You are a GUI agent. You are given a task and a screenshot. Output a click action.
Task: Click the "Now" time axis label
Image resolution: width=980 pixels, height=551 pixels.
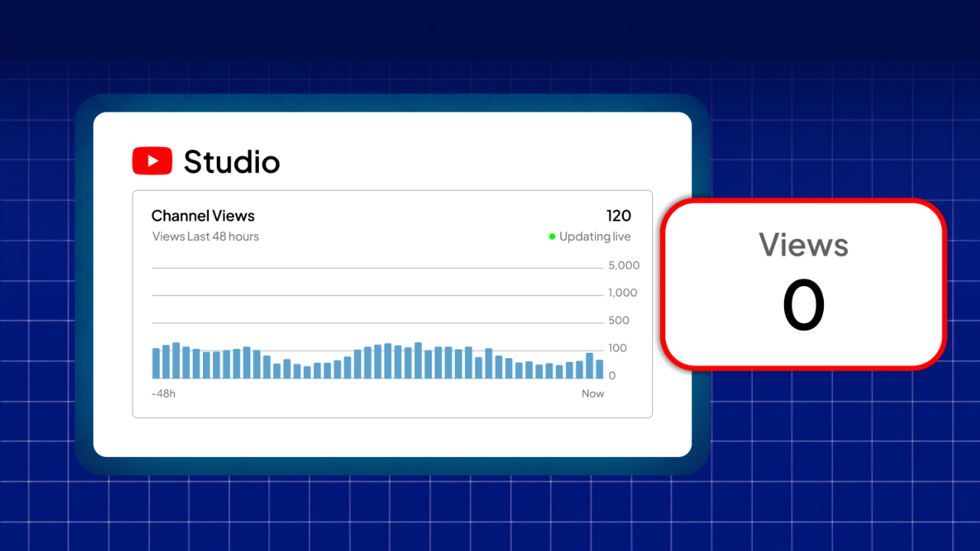click(593, 393)
